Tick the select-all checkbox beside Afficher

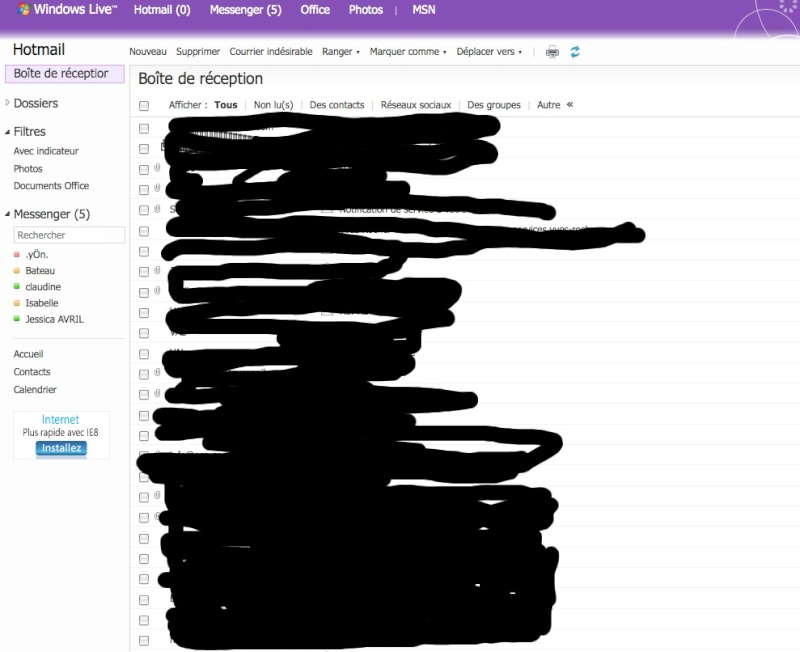click(144, 106)
